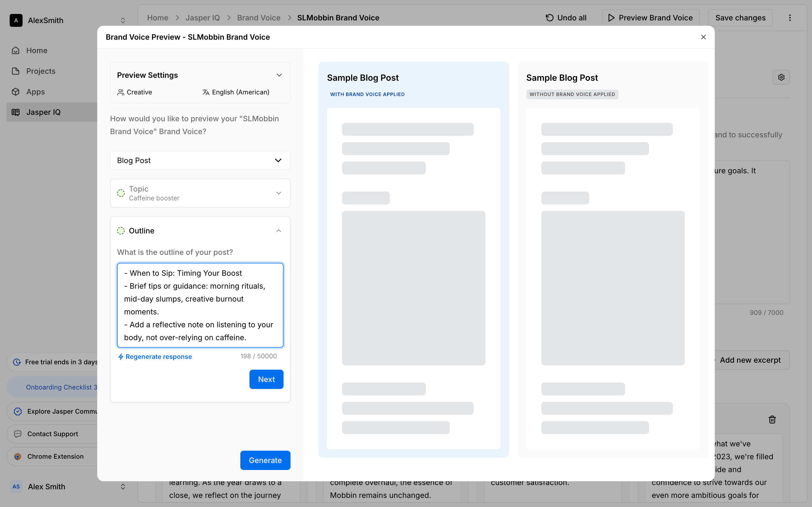Image resolution: width=812 pixels, height=507 pixels.
Task: Click the settings gear icon
Action: click(781, 78)
